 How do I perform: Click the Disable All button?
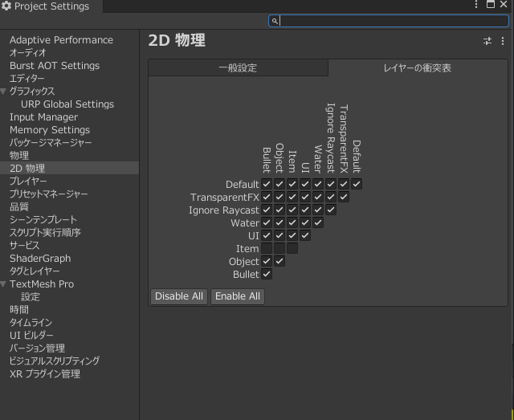[179, 296]
